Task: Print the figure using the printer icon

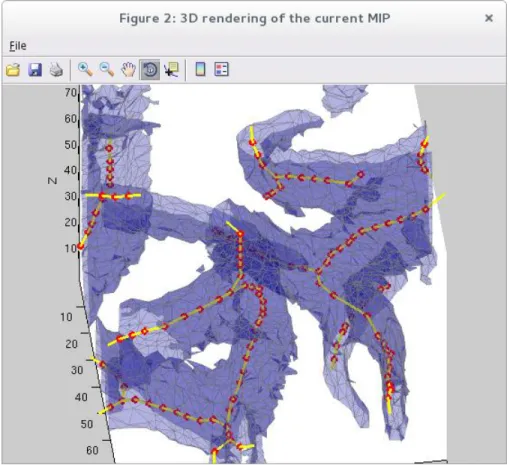Action: point(56,70)
